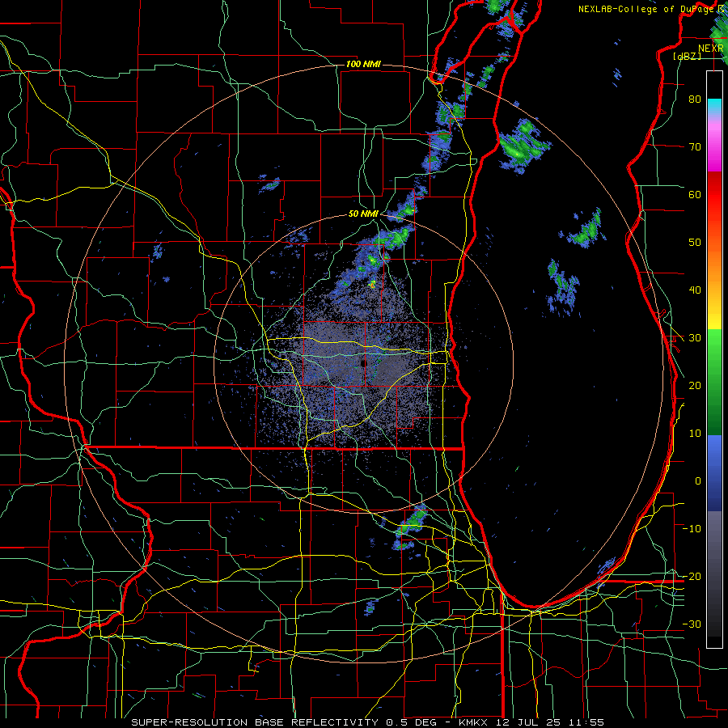
Task: Click the 20 value on the dBZ scale
Action: pos(695,386)
